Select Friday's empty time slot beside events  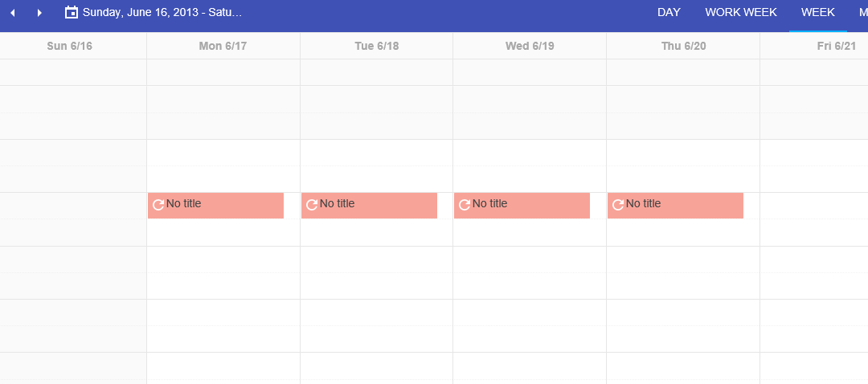pyautogui.click(x=813, y=206)
